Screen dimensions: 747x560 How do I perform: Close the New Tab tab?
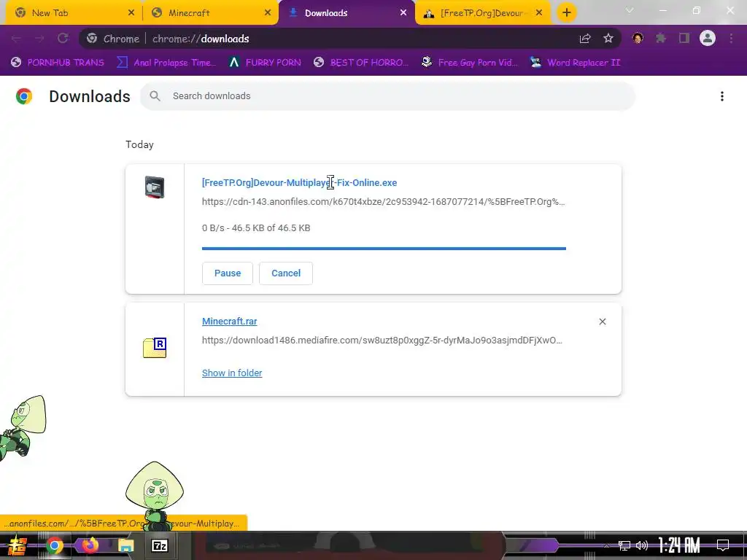click(x=131, y=13)
